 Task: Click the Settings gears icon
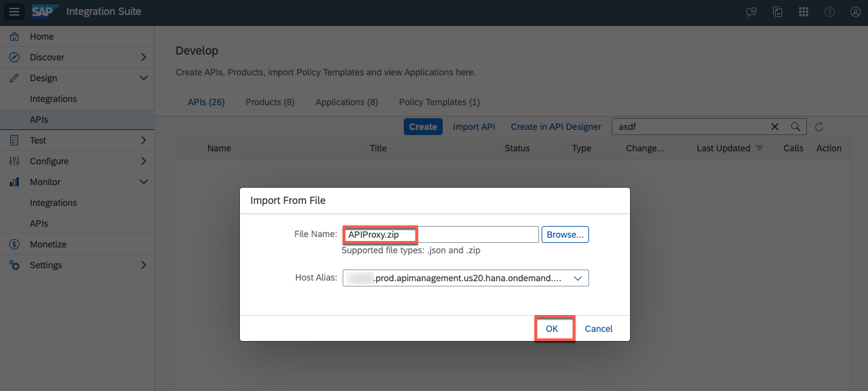click(x=14, y=265)
